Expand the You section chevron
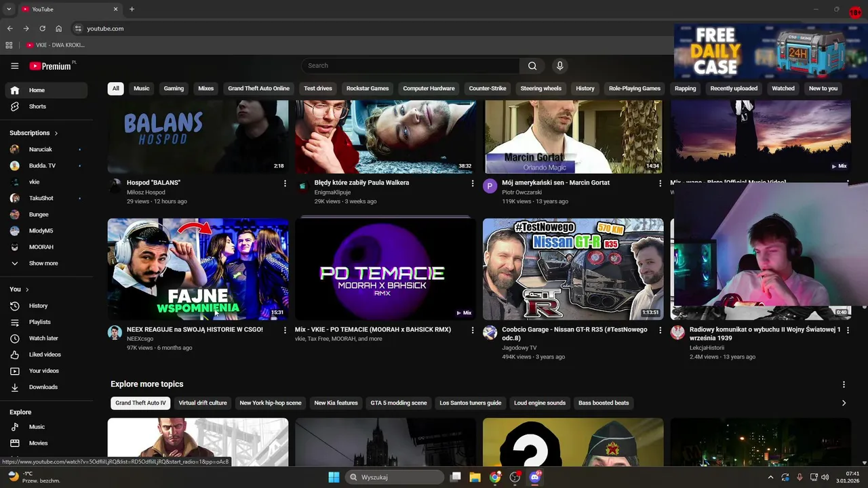The width and height of the screenshot is (868, 488). [27, 289]
